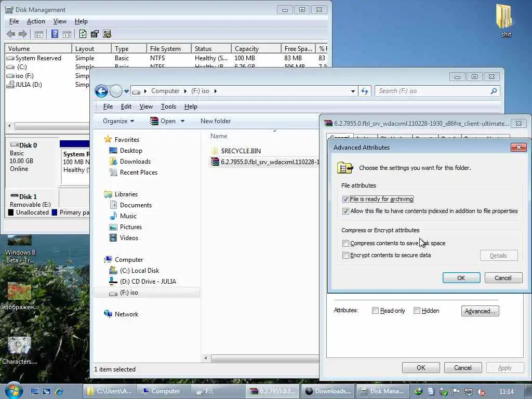Select the System Reserved volume row
The height and width of the screenshot is (399, 532).
166,58
